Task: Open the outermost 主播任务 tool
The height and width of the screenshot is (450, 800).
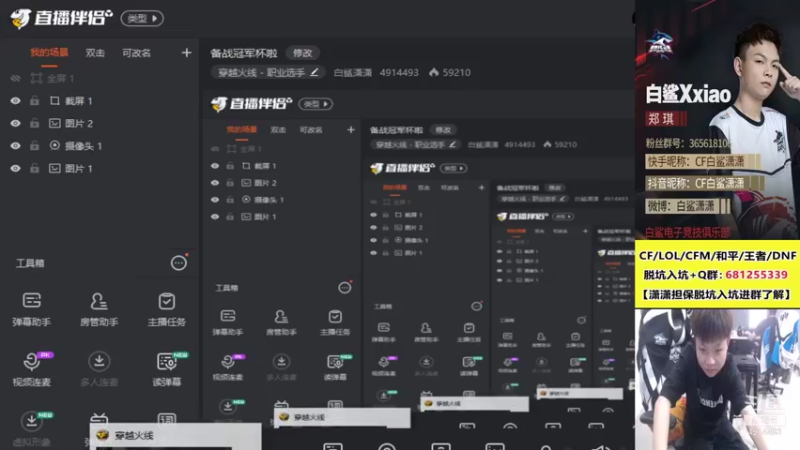Action: (166, 309)
